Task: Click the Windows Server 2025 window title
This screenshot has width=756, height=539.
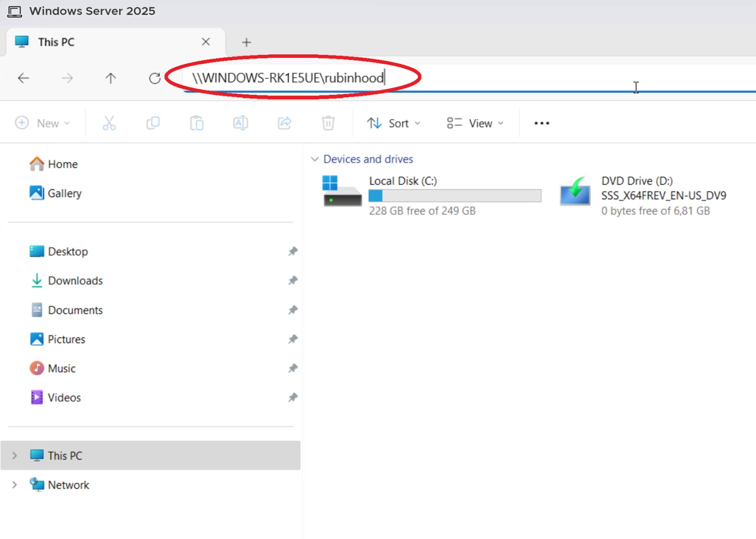Action: click(x=92, y=11)
